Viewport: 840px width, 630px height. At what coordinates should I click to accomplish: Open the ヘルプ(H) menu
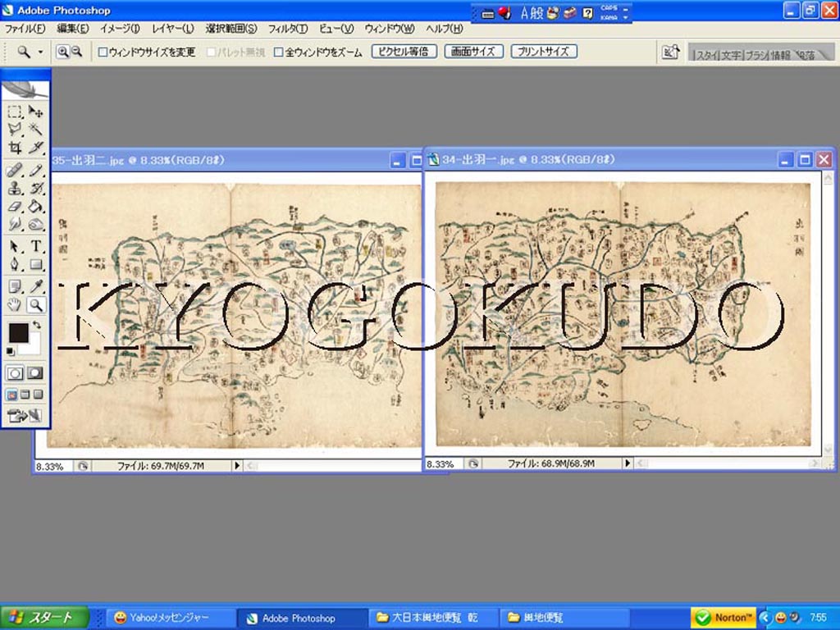(445, 29)
